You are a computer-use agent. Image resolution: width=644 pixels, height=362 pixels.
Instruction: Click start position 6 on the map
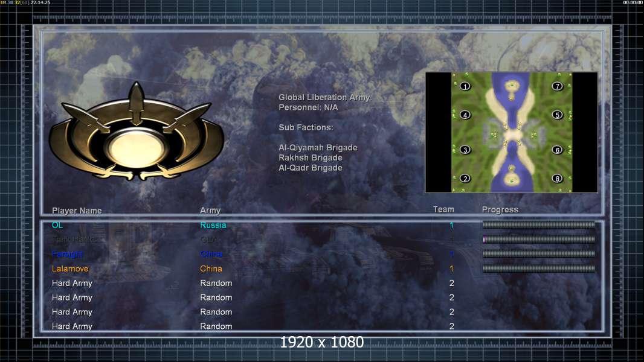click(558, 150)
